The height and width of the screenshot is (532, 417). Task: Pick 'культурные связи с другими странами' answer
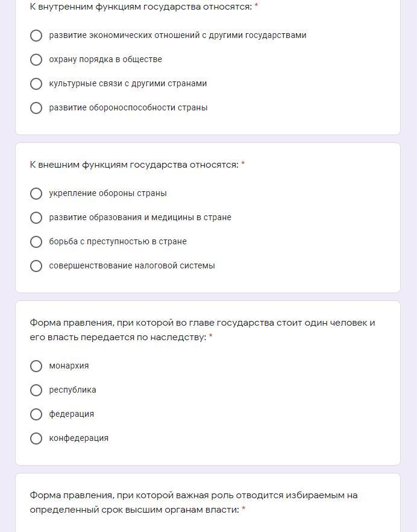point(36,84)
